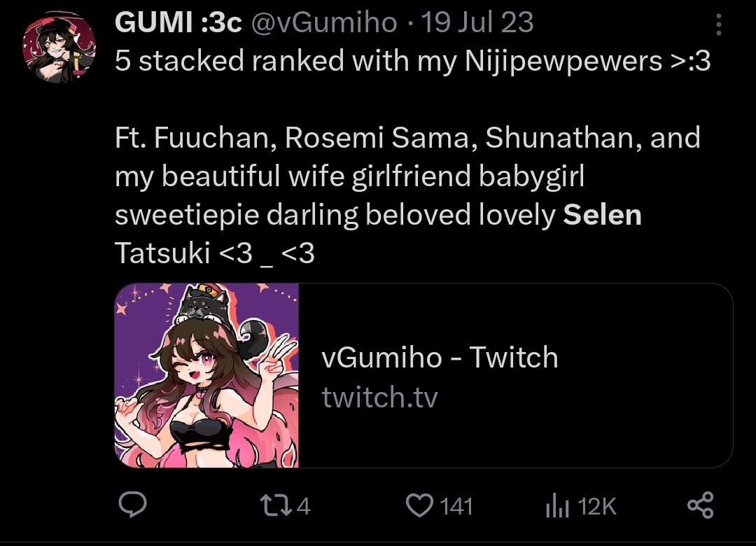Click the 'Tatsuki <3 _ <3' text line
756x546 pixels.
pyautogui.click(x=215, y=253)
